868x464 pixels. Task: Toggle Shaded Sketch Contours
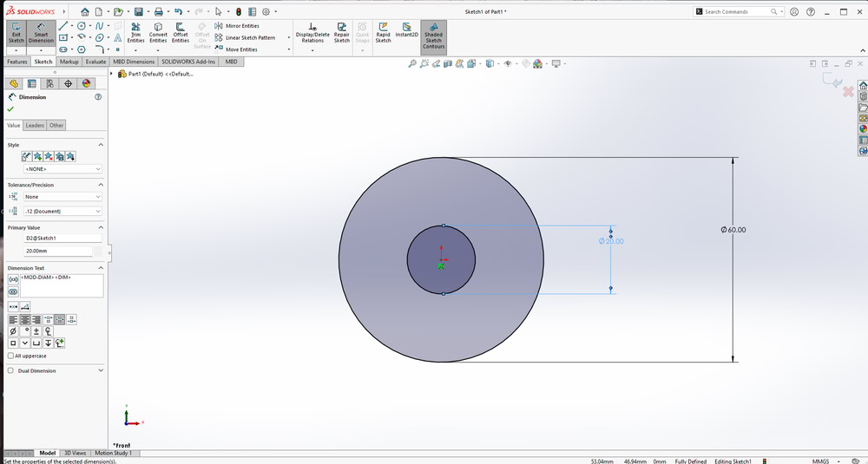point(433,36)
